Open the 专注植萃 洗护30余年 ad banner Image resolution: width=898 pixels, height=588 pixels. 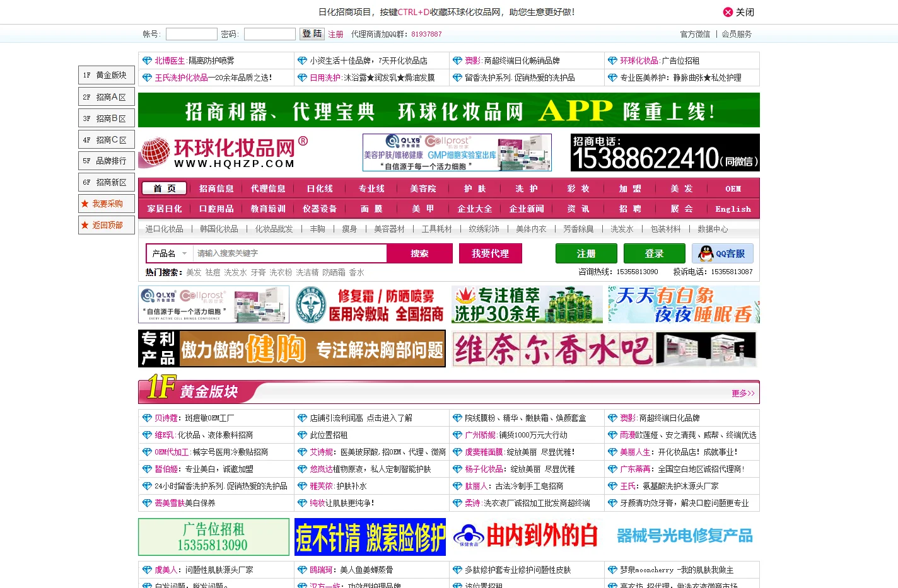pos(527,304)
